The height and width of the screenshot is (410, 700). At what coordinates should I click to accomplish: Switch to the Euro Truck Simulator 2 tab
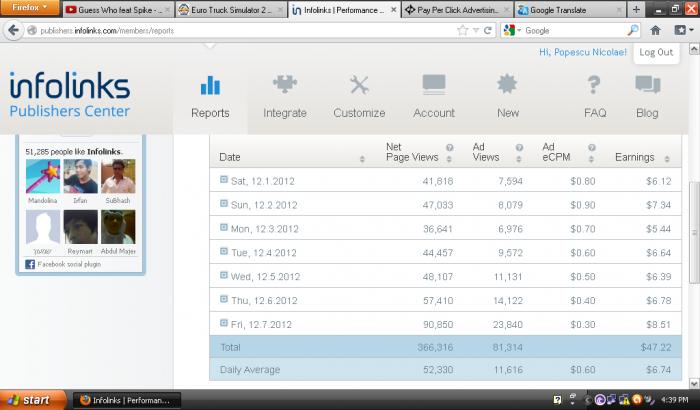[x=230, y=10]
